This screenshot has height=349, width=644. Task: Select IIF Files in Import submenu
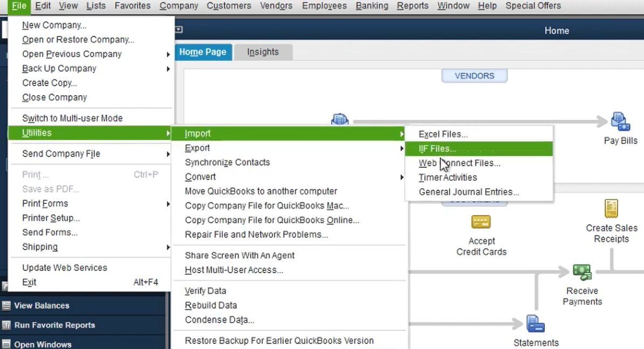(479, 148)
